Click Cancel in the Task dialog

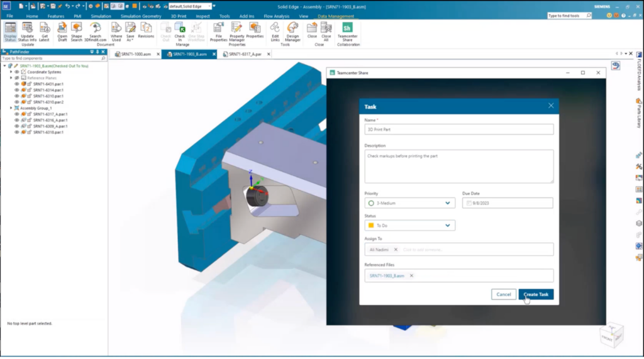pyautogui.click(x=503, y=294)
